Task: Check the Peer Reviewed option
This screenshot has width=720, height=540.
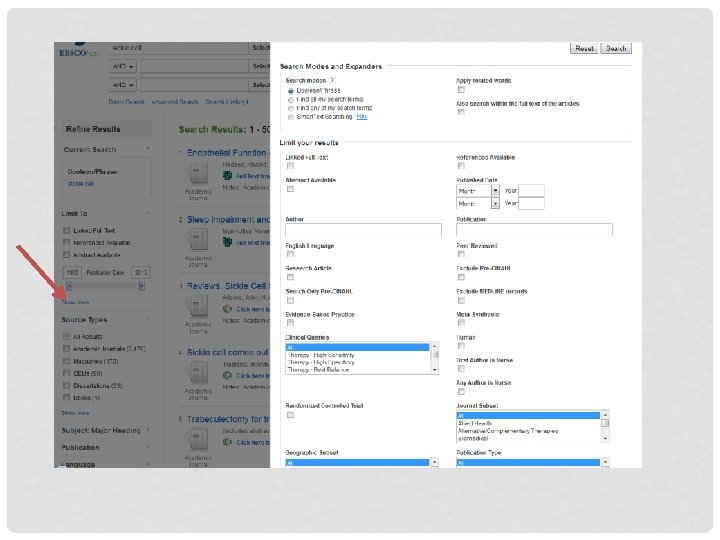Action: (461, 254)
